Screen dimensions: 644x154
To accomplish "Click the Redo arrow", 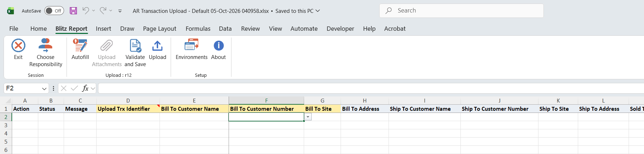I will (x=103, y=10).
